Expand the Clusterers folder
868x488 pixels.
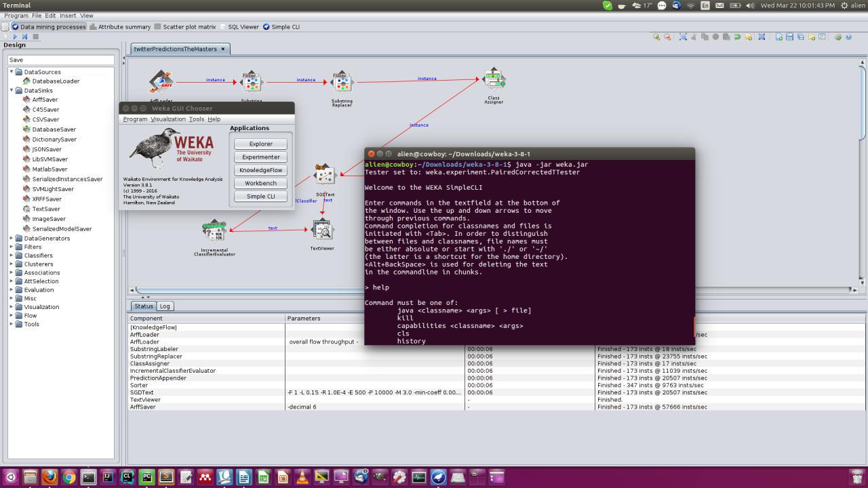coord(12,264)
